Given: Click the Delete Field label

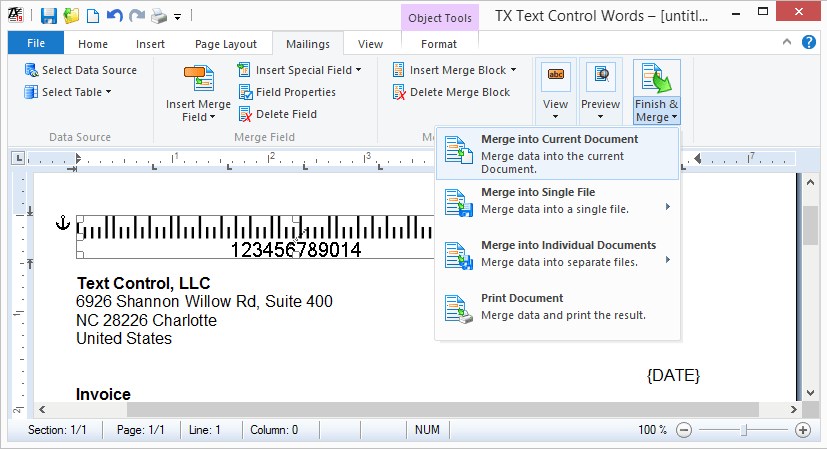Looking at the screenshot, I should click(286, 114).
